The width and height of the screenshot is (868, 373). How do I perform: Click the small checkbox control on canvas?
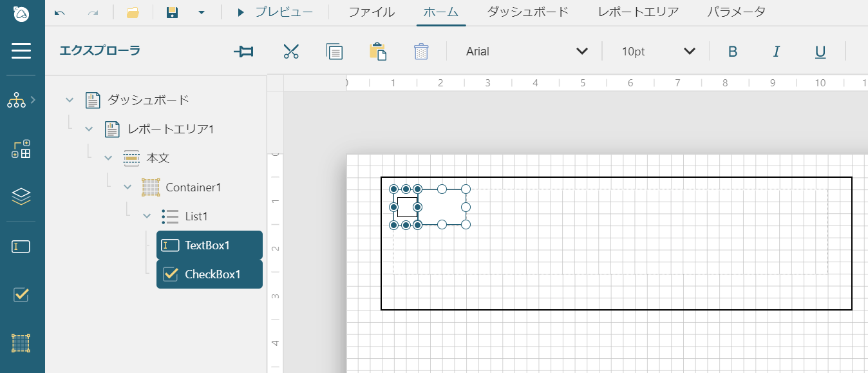click(x=407, y=207)
